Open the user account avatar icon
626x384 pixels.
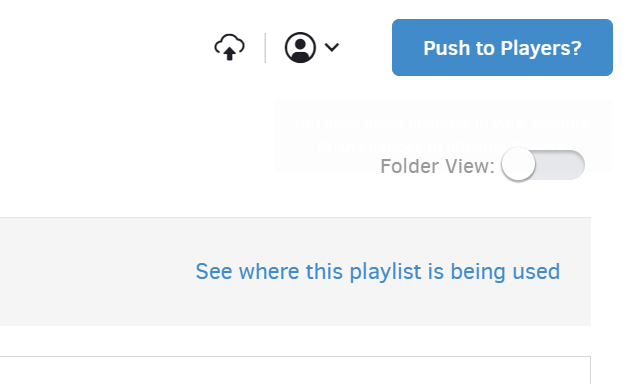click(300, 48)
